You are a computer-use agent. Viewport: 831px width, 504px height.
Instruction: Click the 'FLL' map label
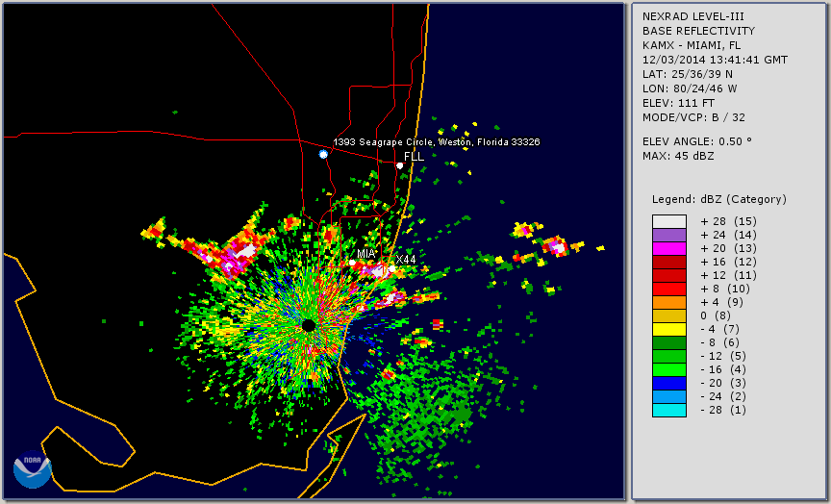tap(414, 157)
